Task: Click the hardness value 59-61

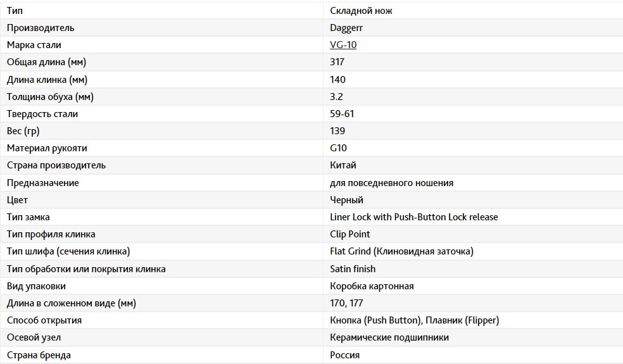Action: pos(342,114)
